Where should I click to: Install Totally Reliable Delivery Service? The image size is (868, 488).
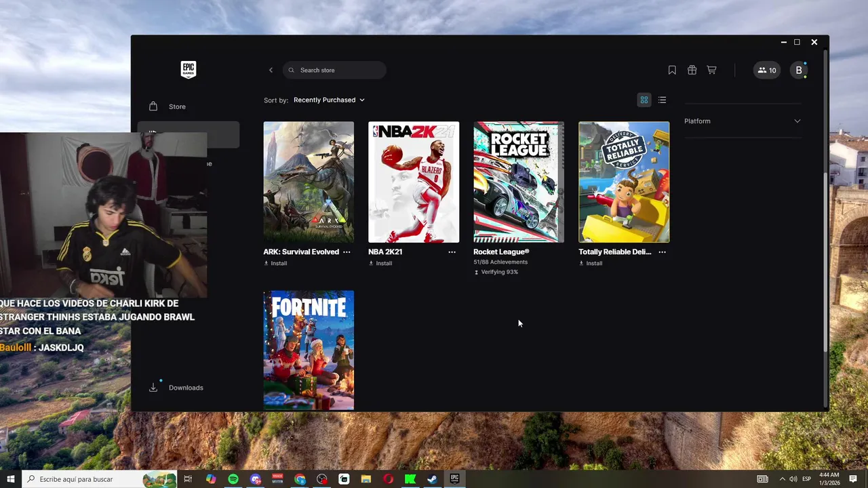tap(591, 263)
